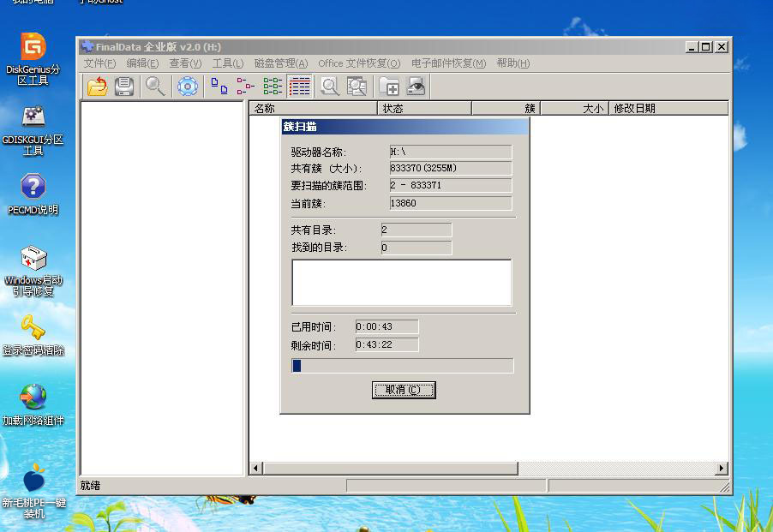Open the 文件(F) menu
Viewport: 773px width, 532px height.
(x=99, y=63)
